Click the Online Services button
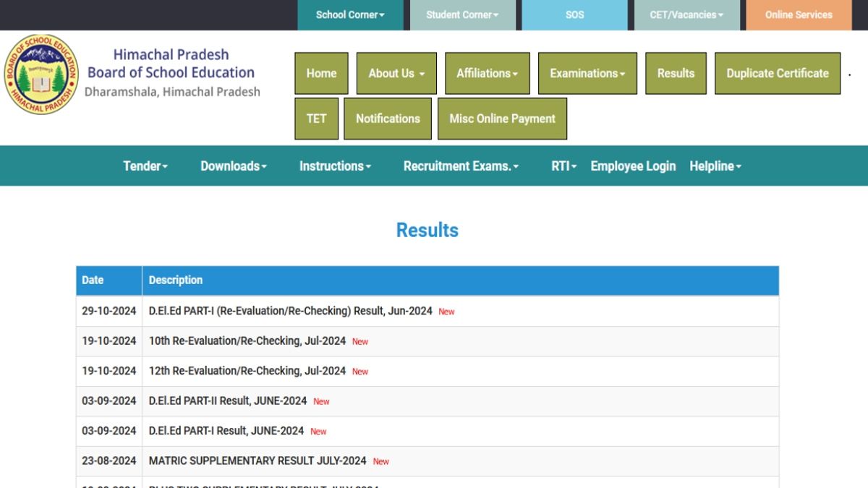 point(799,15)
